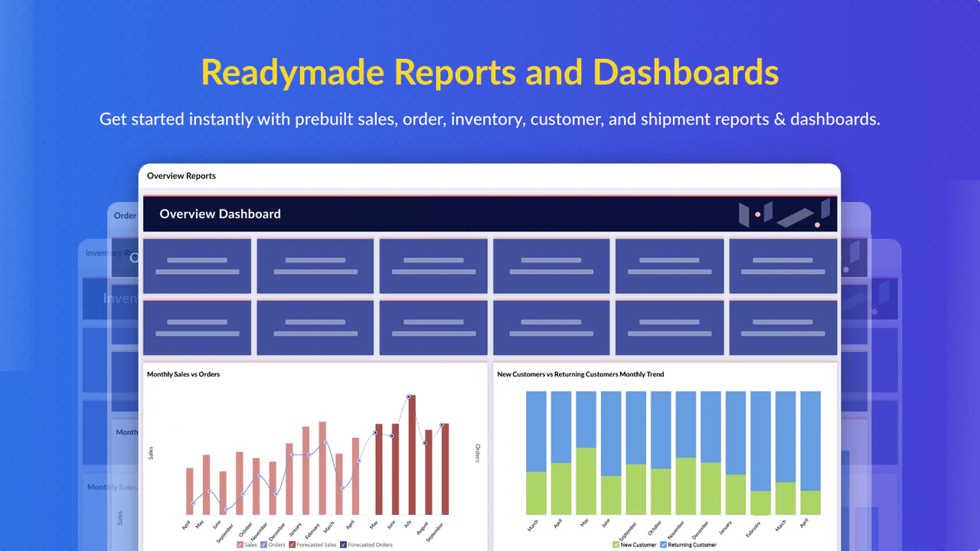Click the February label in customers trend chart
Image resolution: width=980 pixels, height=551 pixels.
tap(753, 530)
